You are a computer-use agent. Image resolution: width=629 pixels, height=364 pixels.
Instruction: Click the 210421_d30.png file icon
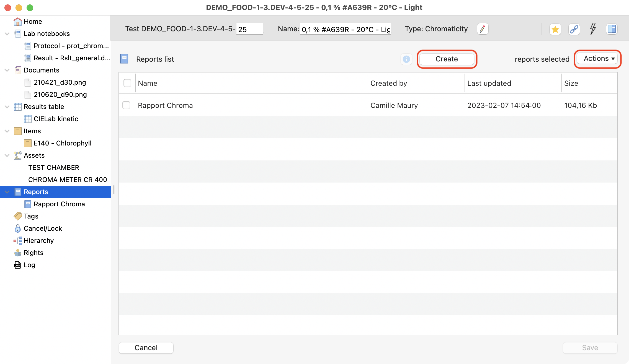(x=27, y=82)
